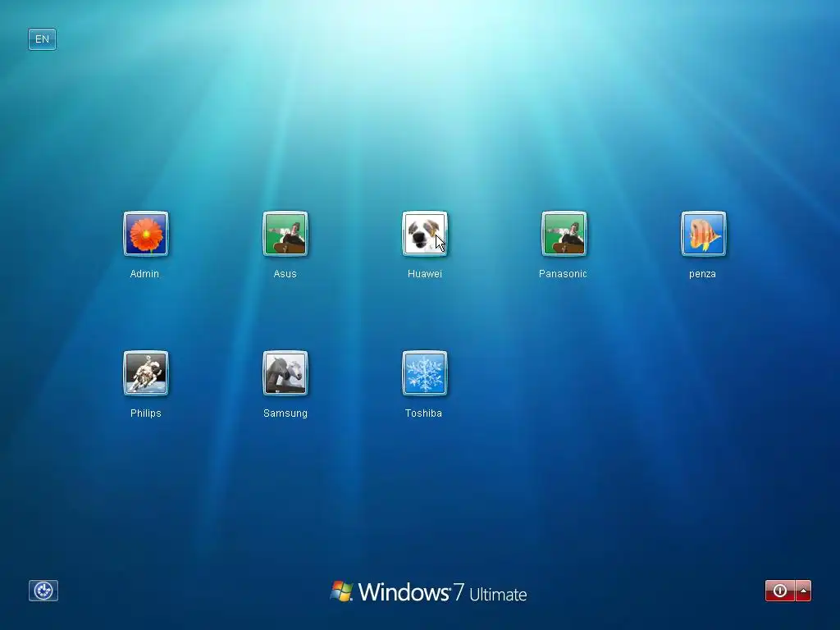
Task: Switch input language with EN button
Action: (x=42, y=39)
